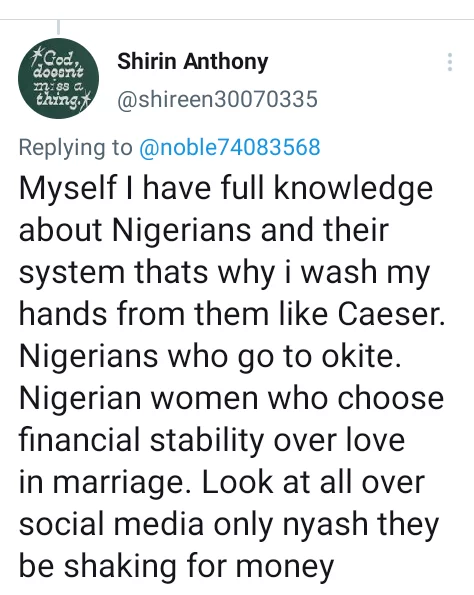Screen dimensions: 474x595
Task: Tap the word 'nyash' in the tweet
Action: [x=325, y=526]
